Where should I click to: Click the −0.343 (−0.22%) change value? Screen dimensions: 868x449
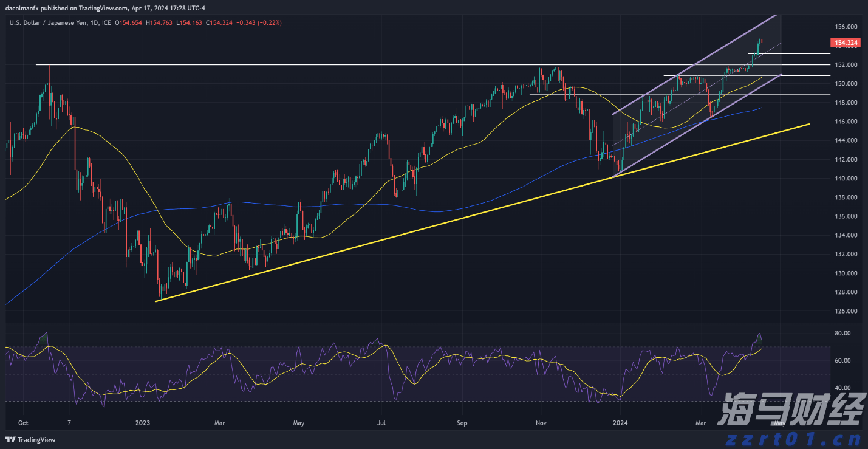tap(258, 22)
